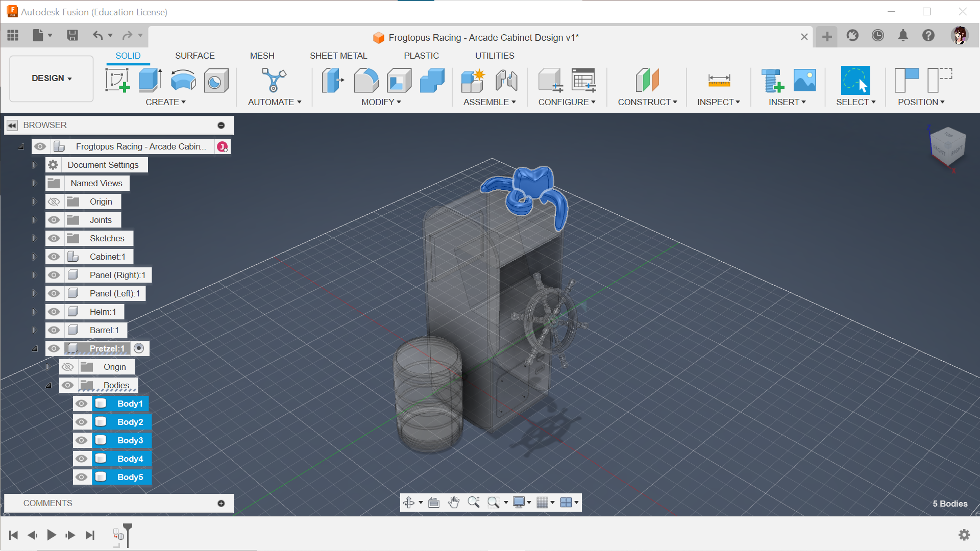Open the Automated Modeling tool

tap(274, 80)
